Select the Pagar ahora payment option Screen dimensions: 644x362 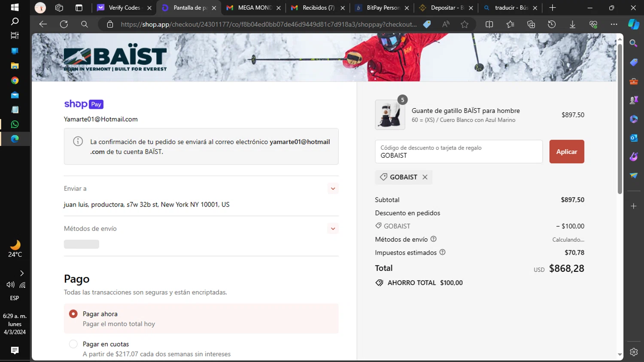point(201,319)
